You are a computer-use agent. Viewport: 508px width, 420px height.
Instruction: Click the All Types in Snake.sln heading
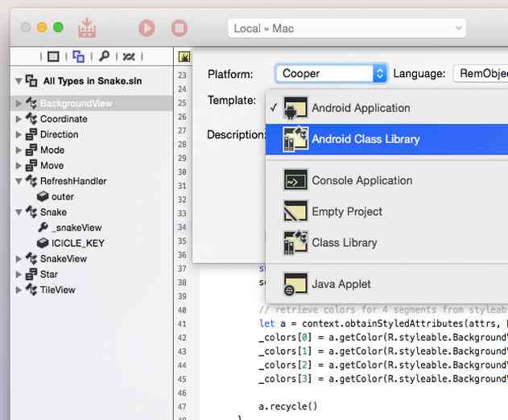click(93, 81)
